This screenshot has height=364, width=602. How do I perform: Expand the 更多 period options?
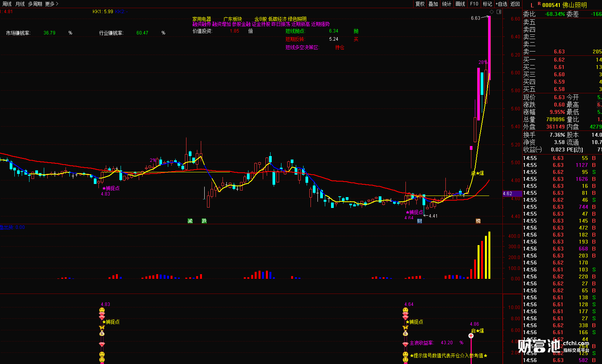pyautogui.click(x=52, y=4)
